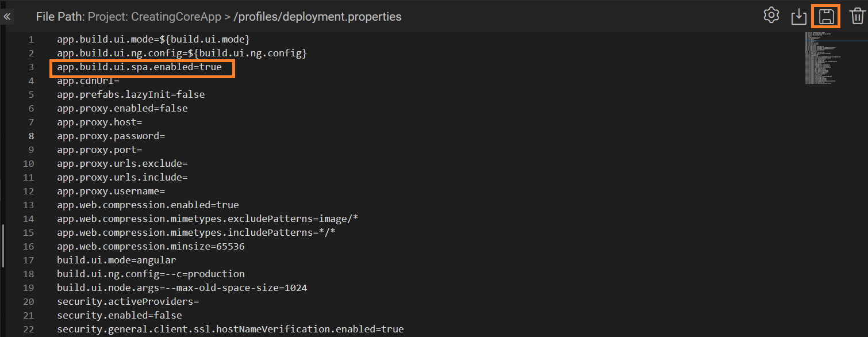Image resolution: width=868 pixels, height=337 pixels.
Task: Click the Project: CreatingCoreApp path text
Action: click(x=154, y=17)
